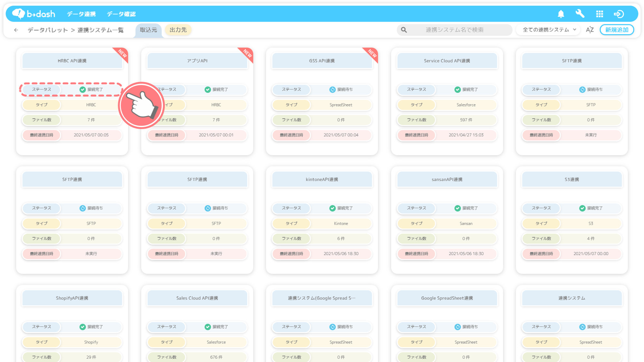644x362 pixels.
Task: Switch to the 出力先 tab
Action: 178,30
